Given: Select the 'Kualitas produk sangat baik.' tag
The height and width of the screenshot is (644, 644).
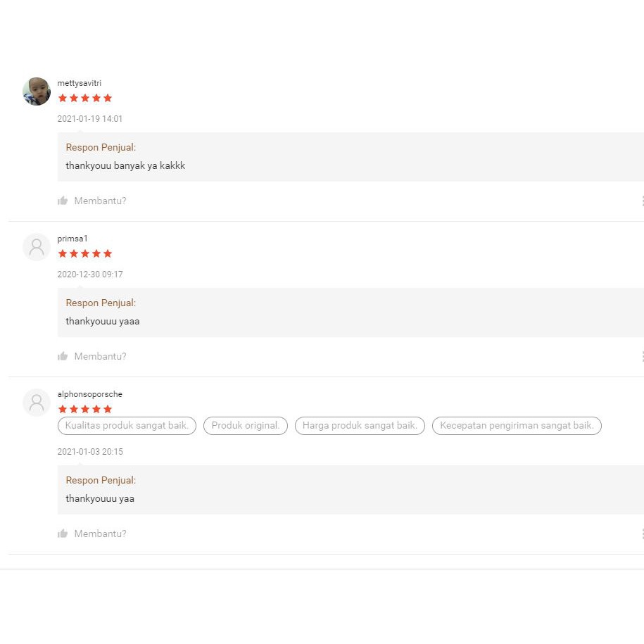Looking at the screenshot, I should 127,425.
